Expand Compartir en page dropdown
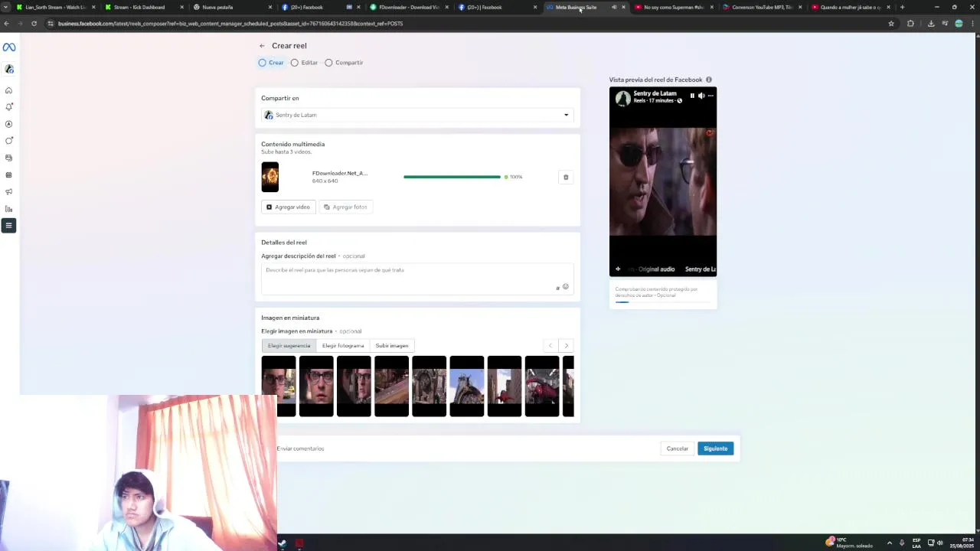The image size is (980, 551). (417, 115)
